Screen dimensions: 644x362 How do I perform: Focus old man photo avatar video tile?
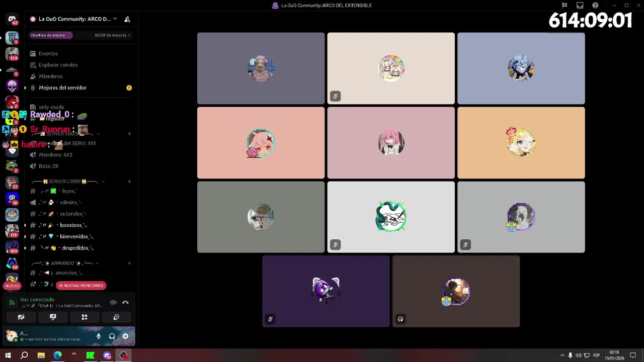point(261,68)
